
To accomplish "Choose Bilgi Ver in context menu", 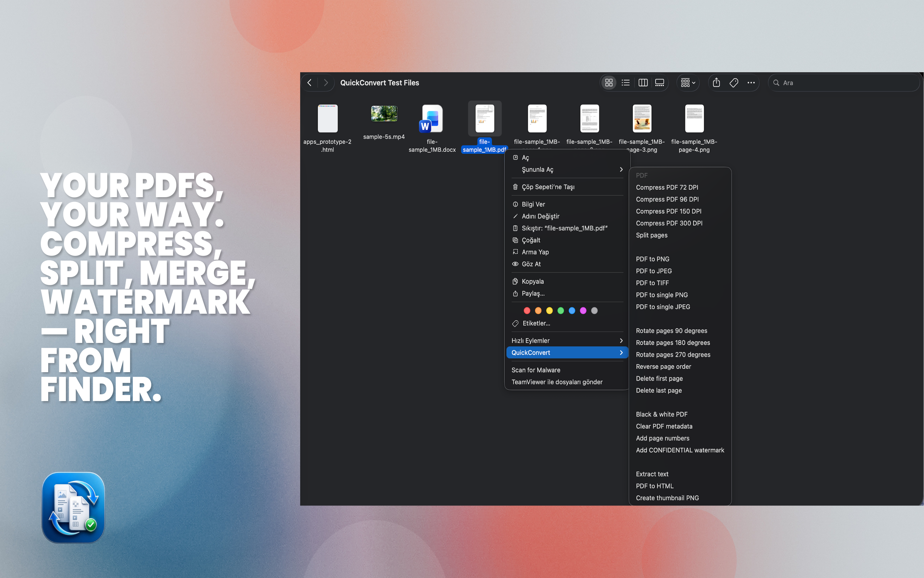I will (567, 204).
